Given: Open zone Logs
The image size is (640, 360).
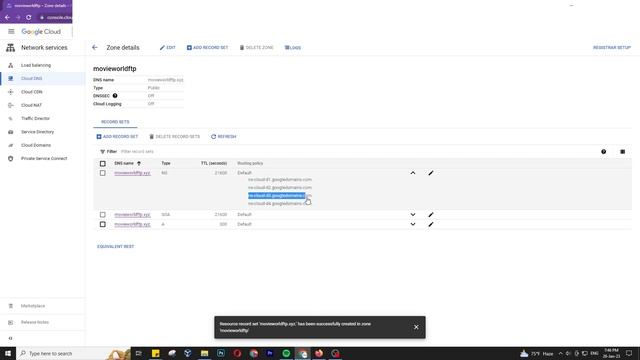Looking at the screenshot, I should 293,48.
